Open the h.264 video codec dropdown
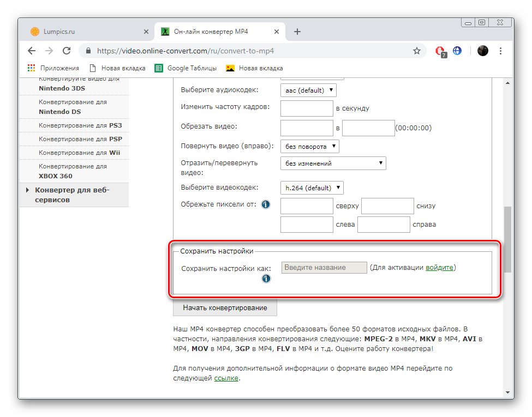The height and width of the screenshot is (417, 532). click(312, 188)
